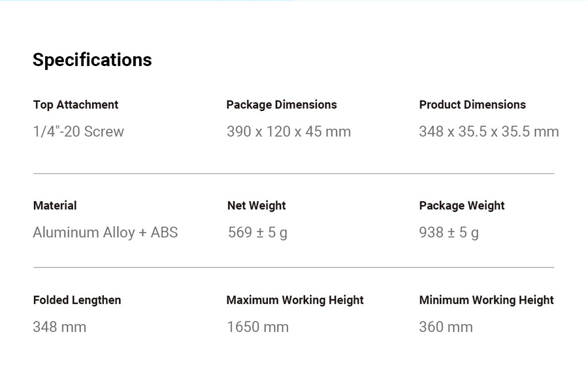Click the Product Dimensions label
This screenshot has height=381, width=588.
pyautogui.click(x=472, y=105)
